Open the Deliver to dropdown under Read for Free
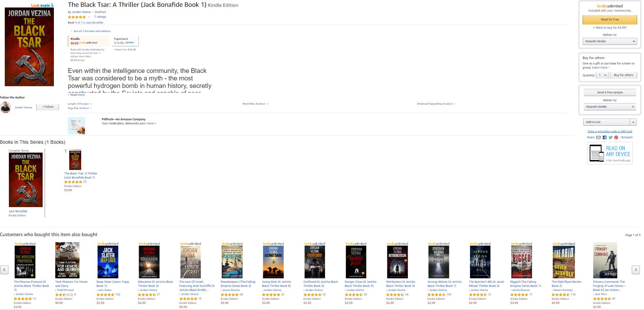The height and width of the screenshot is (310, 644). [610, 41]
